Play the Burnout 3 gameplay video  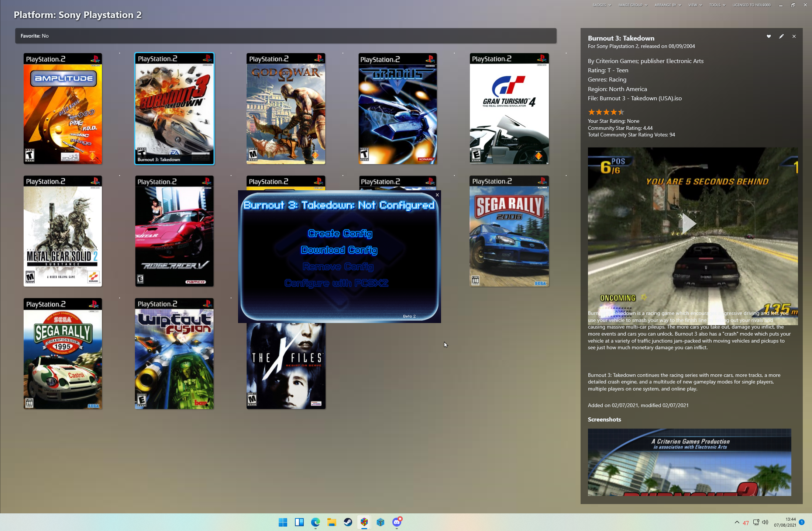(x=689, y=223)
